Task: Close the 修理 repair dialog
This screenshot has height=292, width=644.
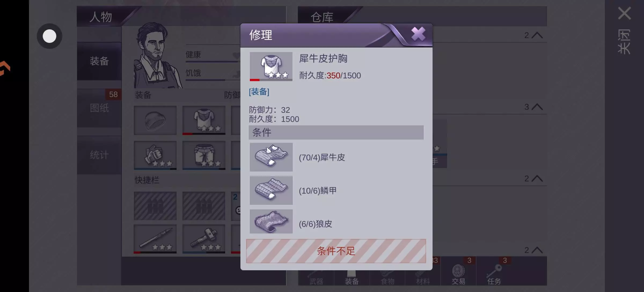Action: point(418,34)
